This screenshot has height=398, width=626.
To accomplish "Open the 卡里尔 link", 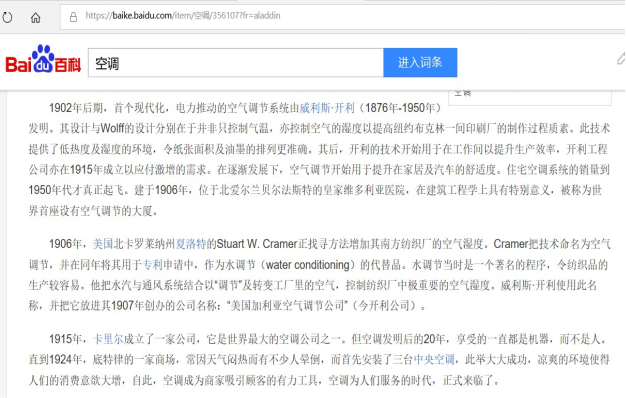I will tap(108, 339).
